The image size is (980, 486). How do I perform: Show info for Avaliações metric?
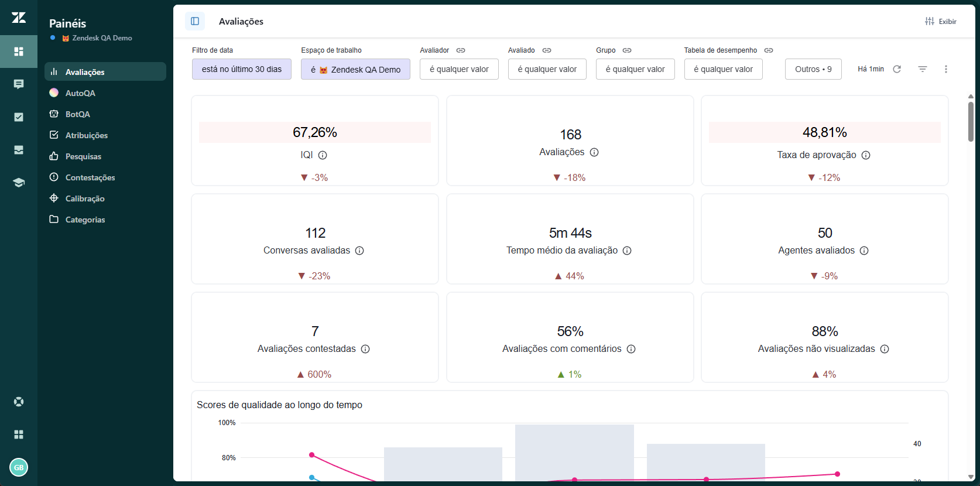(594, 152)
